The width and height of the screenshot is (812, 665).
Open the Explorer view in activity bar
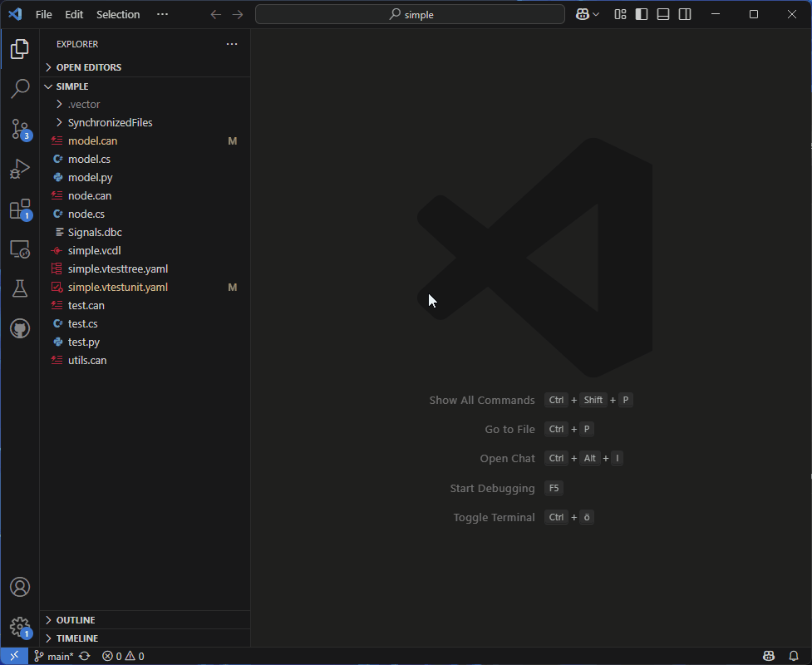pos(20,49)
